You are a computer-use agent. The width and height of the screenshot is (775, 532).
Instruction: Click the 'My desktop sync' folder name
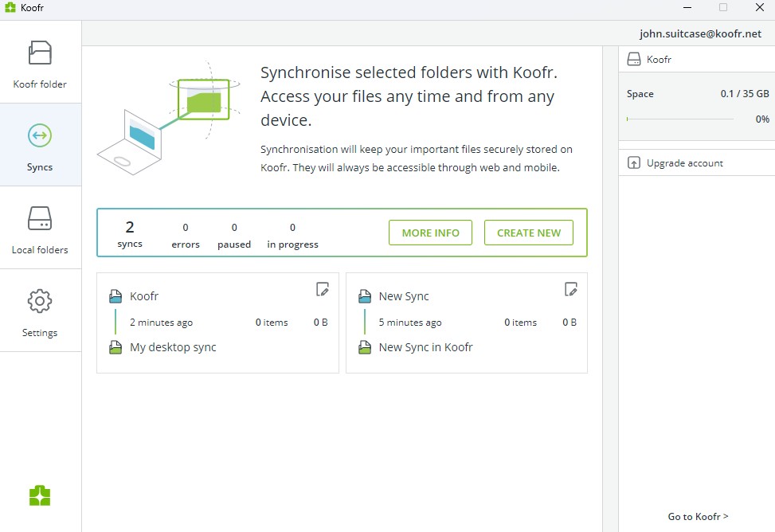(173, 347)
